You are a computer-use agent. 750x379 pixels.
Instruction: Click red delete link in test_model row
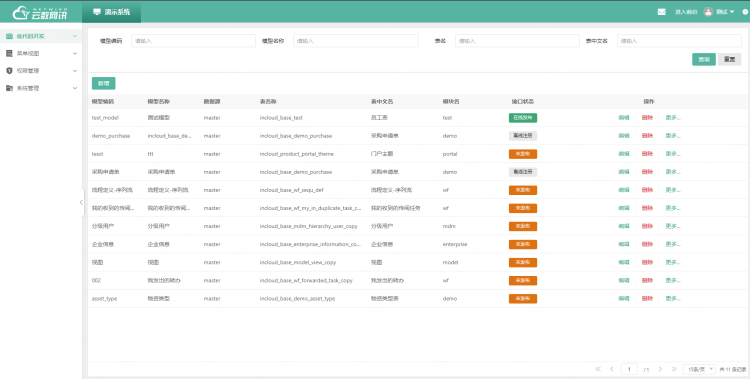[x=647, y=118]
